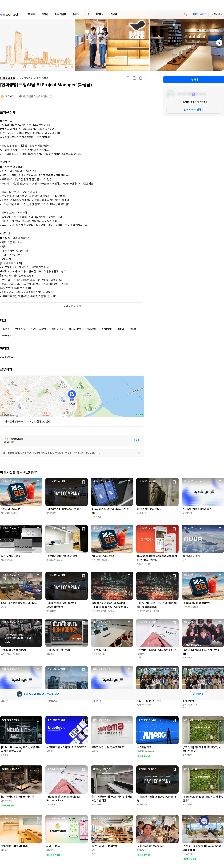Viewport: 224px width, 868px height.
Task: Click the wanted logo
Action: (9, 15)
